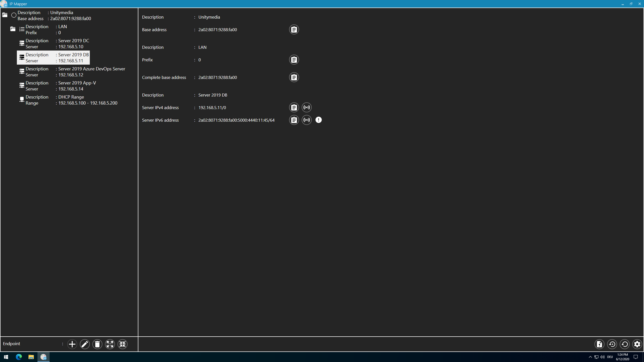
Task: Launch Microsoft Edge from the taskbar
Action: (x=19, y=357)
